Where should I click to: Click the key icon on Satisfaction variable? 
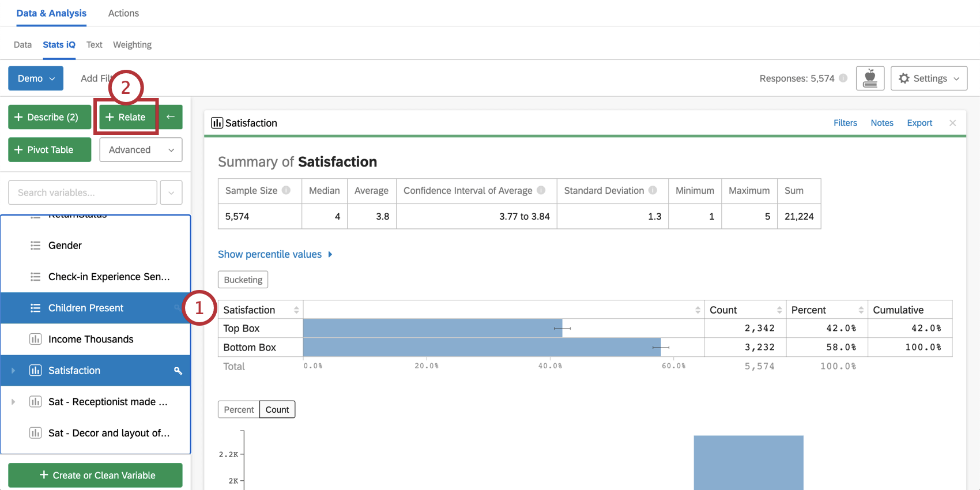pyautogui.click(x=178, y=371)
